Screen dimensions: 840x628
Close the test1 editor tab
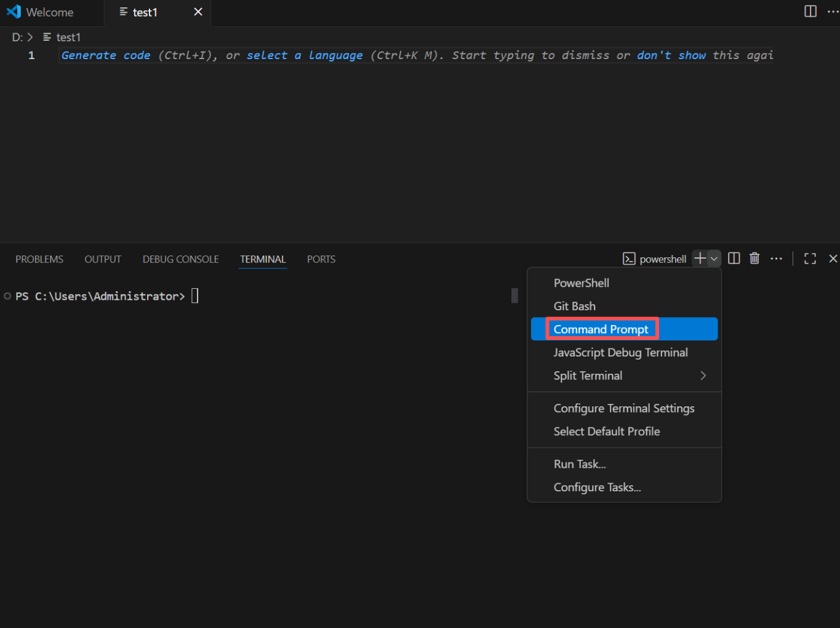point(198,12)
